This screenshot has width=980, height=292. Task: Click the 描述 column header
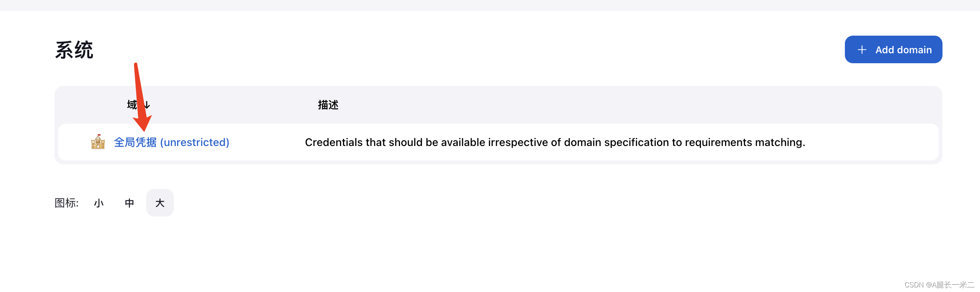tap(328, 105)
